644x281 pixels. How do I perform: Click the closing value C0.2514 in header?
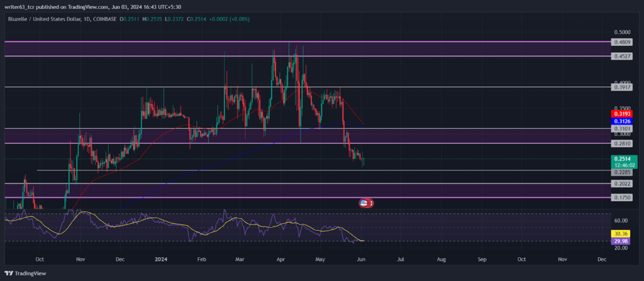tap(196, 19)
